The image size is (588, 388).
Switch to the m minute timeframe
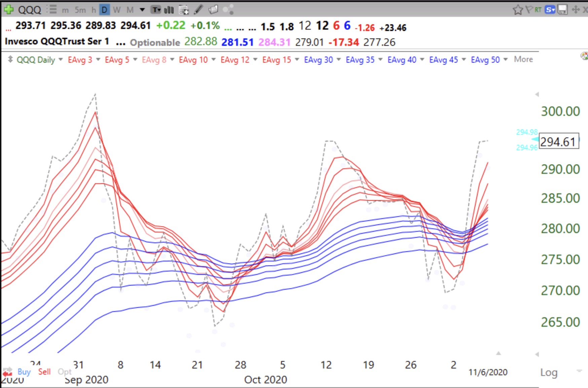click(x=65, y=10)
